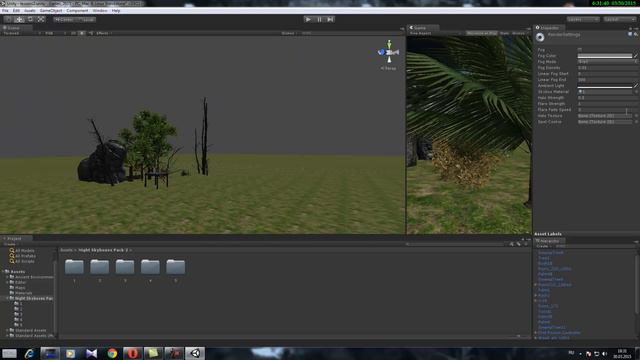Viewport: 640px width, 360px height.
Task: Open the Layout dropdown
Action: [620, 19]
